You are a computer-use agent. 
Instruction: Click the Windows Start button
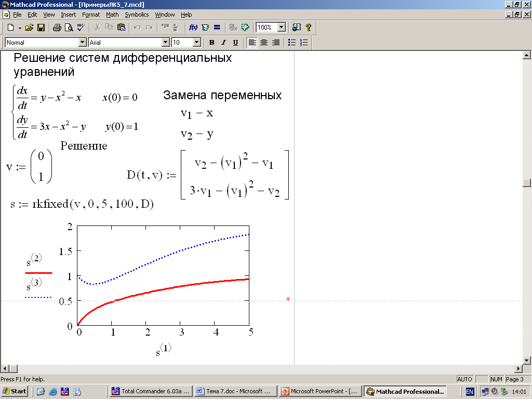tap(15, 391)
